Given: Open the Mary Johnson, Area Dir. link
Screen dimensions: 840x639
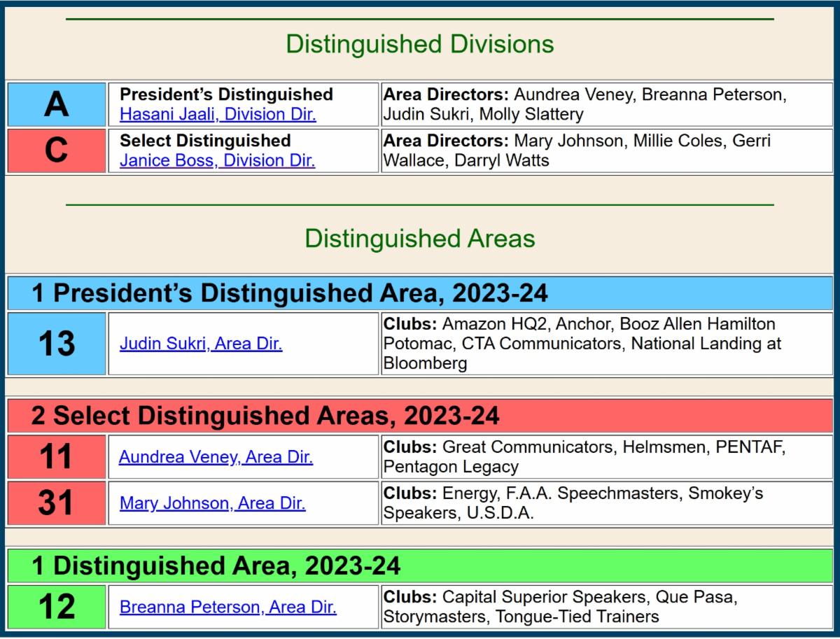Looking at the screenshot, I should point(212,504).
